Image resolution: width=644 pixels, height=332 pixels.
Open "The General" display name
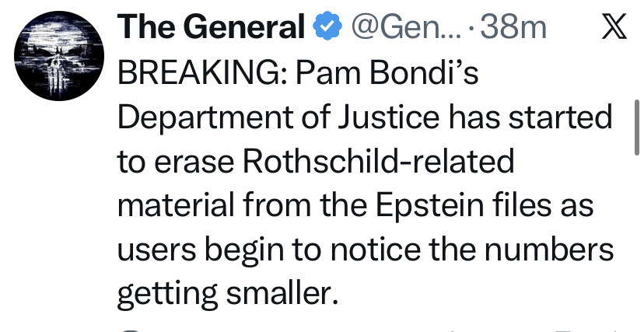pyautogui.click(x=210, y=29)
